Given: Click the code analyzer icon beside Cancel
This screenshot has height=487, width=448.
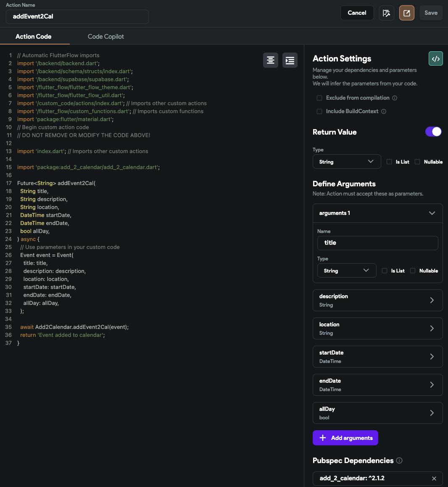Looking at the screenshot, I should click(387, 13).
